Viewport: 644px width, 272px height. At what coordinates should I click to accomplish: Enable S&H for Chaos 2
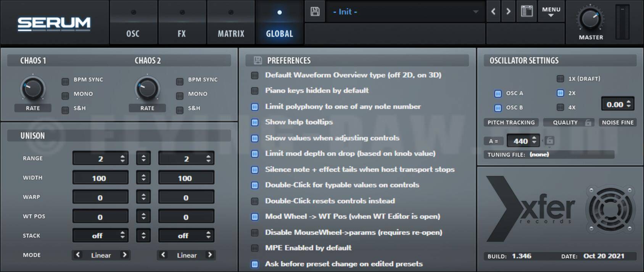180,110
